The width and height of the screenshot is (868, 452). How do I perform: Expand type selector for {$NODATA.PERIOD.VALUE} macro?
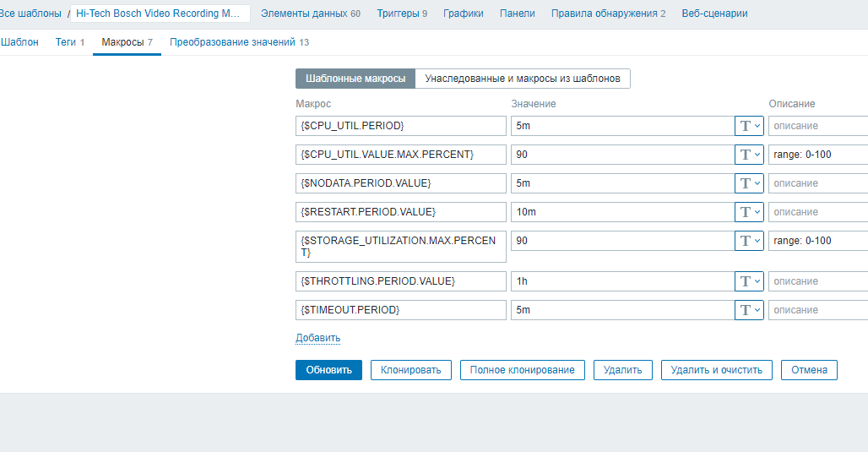click(750, 183)
